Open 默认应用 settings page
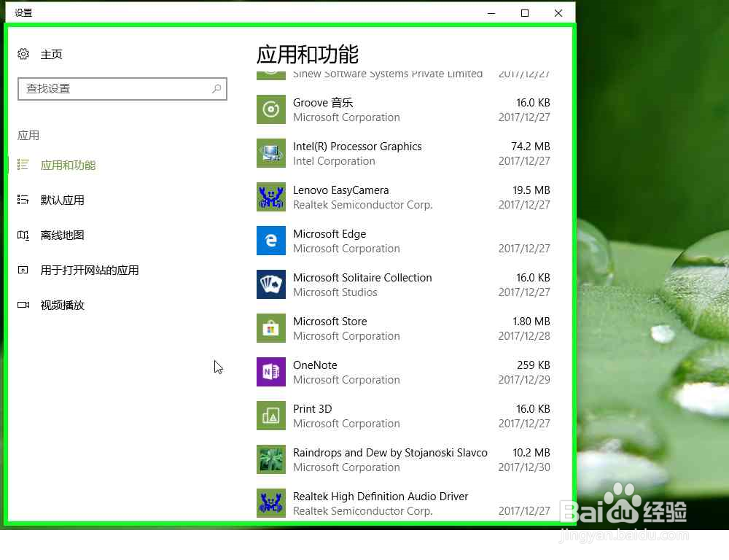The image size is (729, 560). [x=62, y=200]
